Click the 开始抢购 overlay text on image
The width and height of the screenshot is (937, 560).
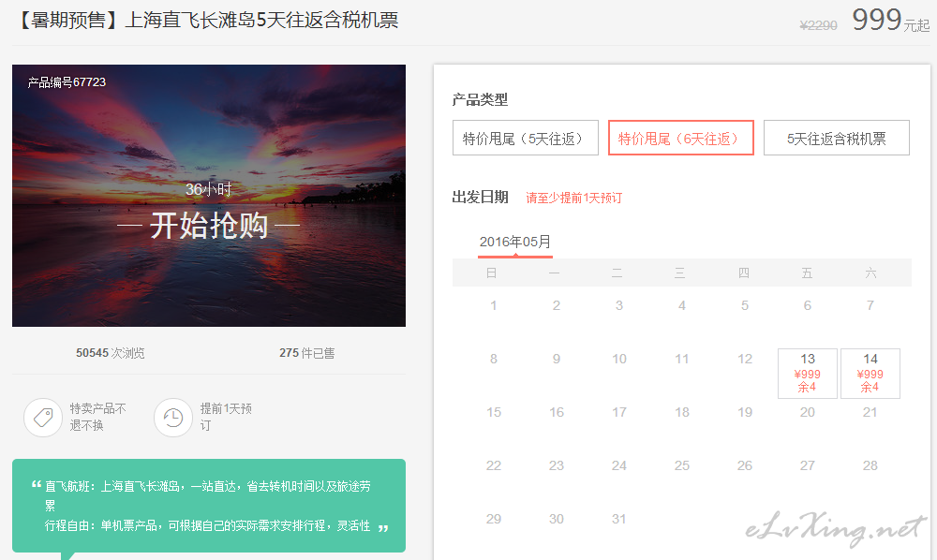point(209,226)
